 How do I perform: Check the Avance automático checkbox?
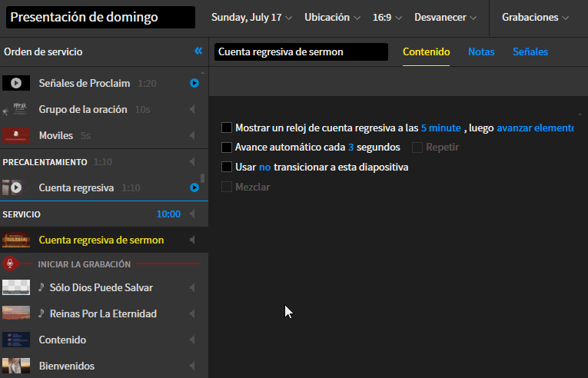pos(227,147)
